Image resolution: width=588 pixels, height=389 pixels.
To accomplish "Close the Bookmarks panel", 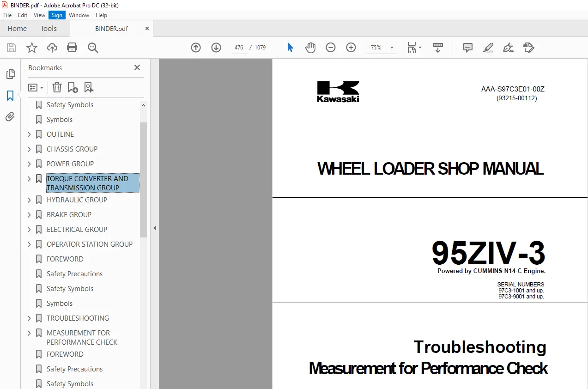I will [x=137, y=67].
